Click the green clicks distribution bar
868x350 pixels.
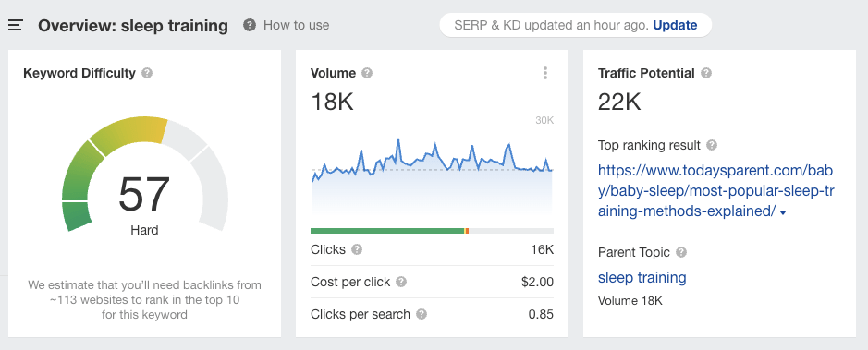[x=387, y=231]
